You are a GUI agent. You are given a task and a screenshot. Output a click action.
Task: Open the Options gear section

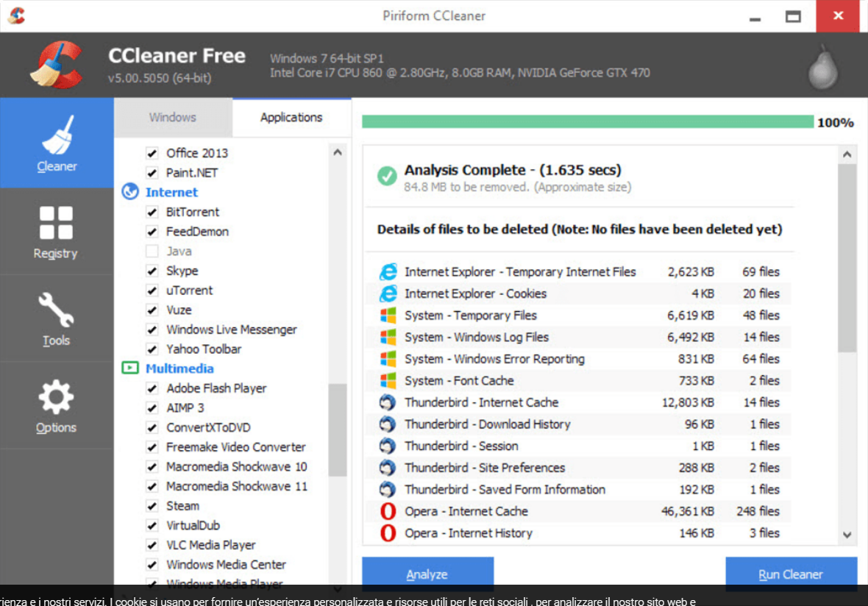(57, 406)
